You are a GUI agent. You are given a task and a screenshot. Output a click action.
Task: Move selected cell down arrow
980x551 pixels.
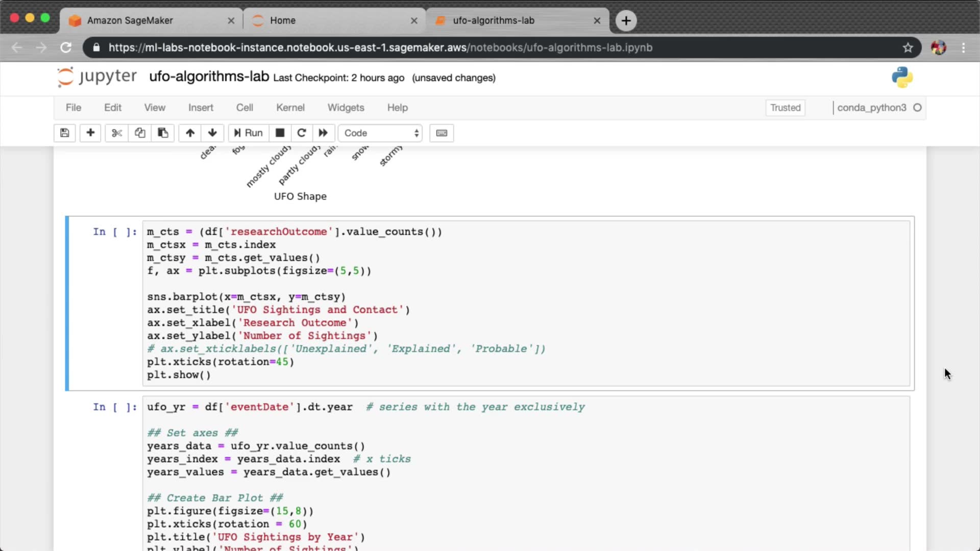[x=212, y=133]
